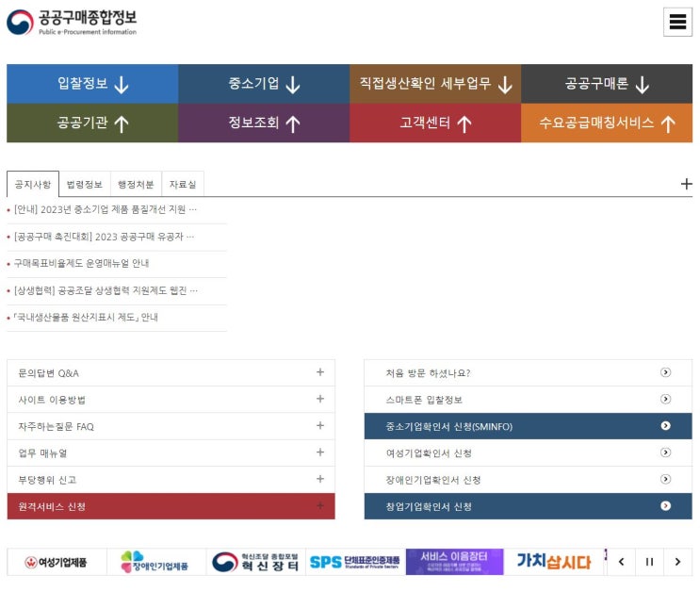
Task: Open the SPS 단체표준인증제품 banner
Action: pos(355,562)
